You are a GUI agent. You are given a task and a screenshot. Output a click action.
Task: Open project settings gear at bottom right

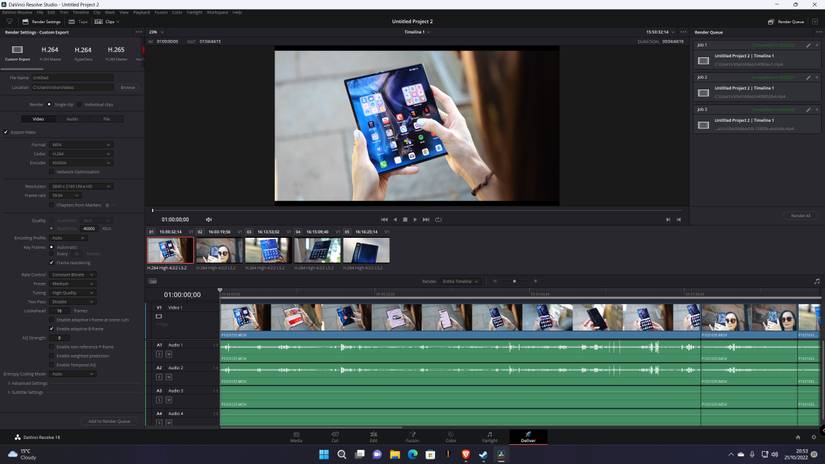(814, 437)
